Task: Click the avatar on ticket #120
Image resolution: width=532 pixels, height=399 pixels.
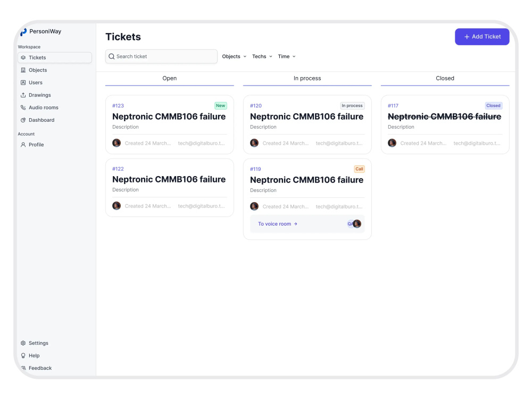Action: [x=254, y=143]
